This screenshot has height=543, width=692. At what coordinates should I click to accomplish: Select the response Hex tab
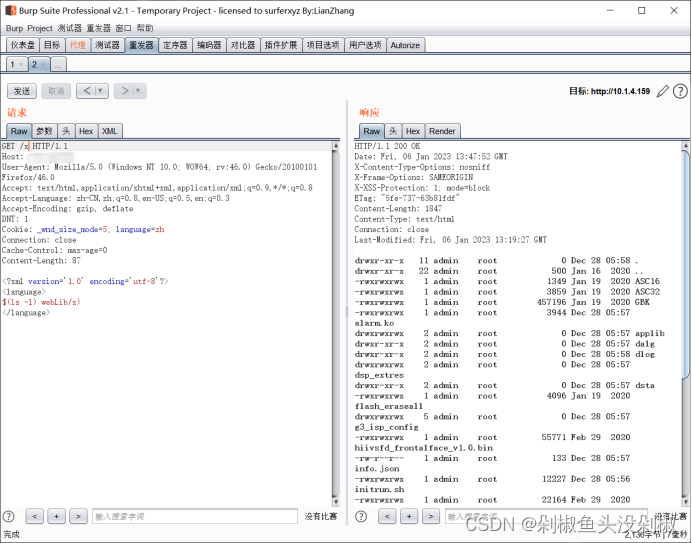tap(413, 131)
